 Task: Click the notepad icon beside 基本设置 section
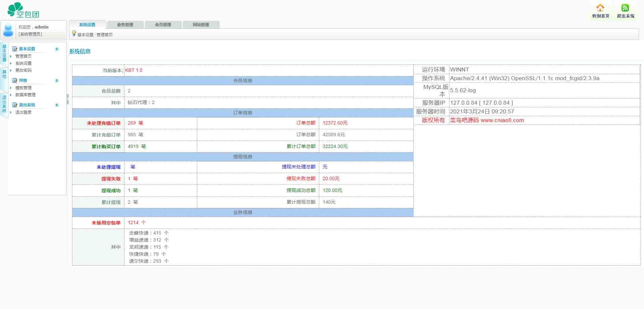[15, 49]
